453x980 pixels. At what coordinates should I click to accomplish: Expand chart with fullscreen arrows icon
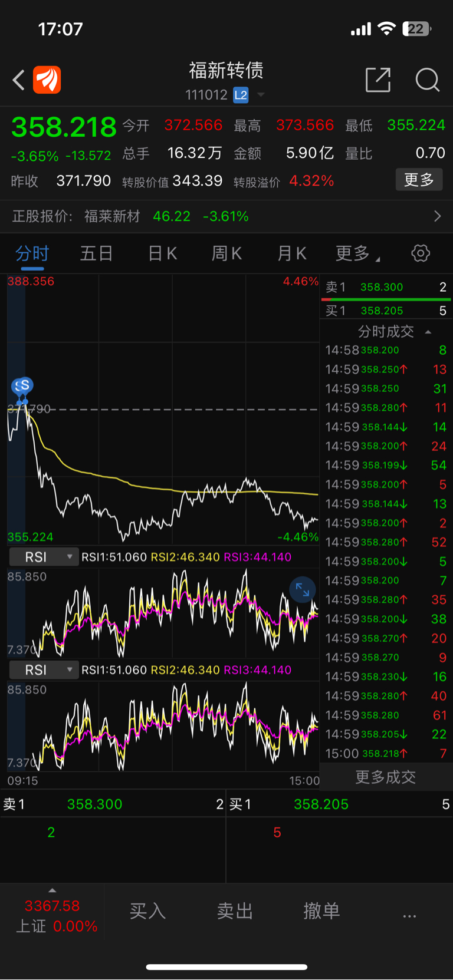[303, 589]
